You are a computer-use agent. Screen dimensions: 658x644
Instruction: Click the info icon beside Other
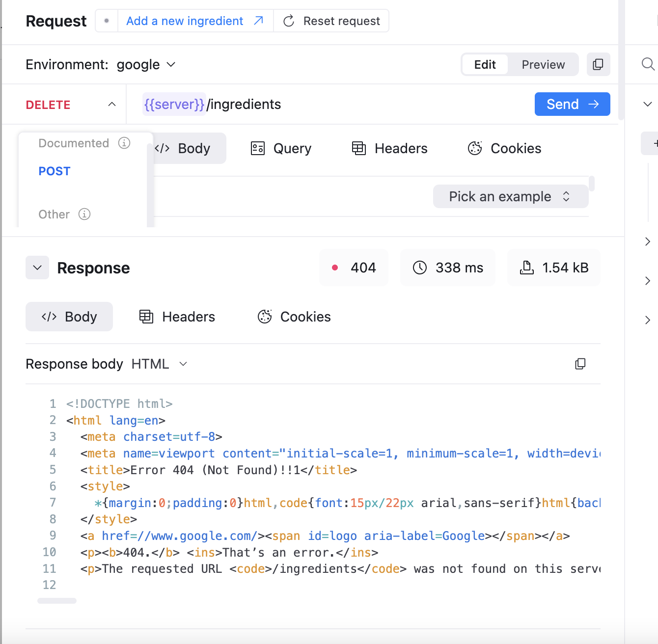(x=84, y=214)
